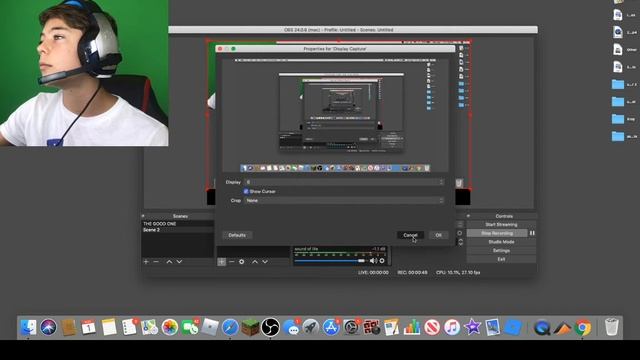The image size is (640, 360).
Task: Open Settings from the Controls panel
Action: click(x=501, y=251)
